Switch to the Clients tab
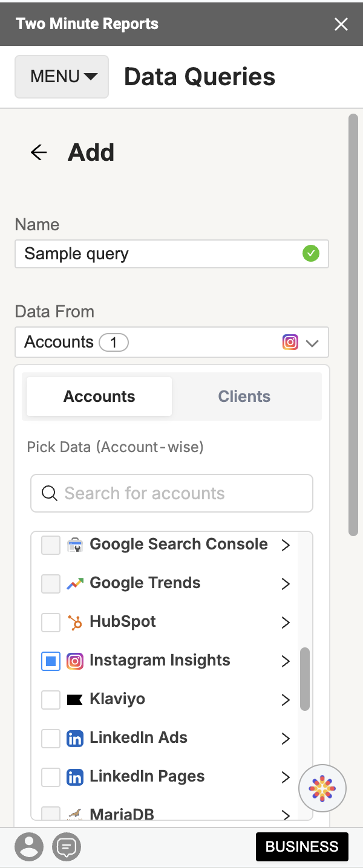Viewport: 363px width, 868px height. click(244, 396)
